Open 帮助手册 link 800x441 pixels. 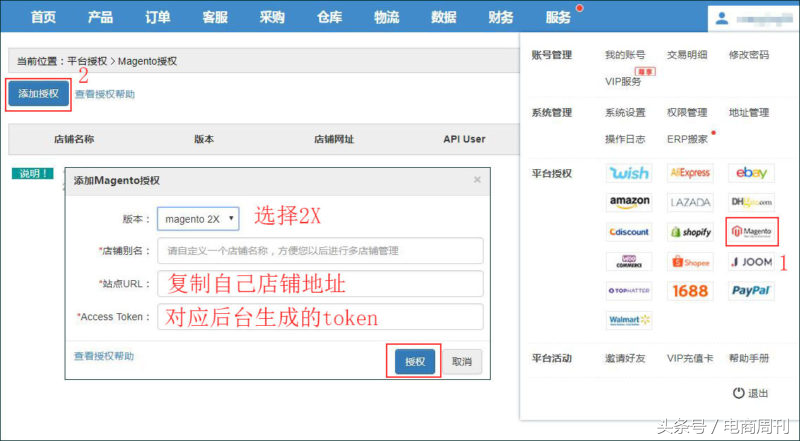(x=748, y=358)
